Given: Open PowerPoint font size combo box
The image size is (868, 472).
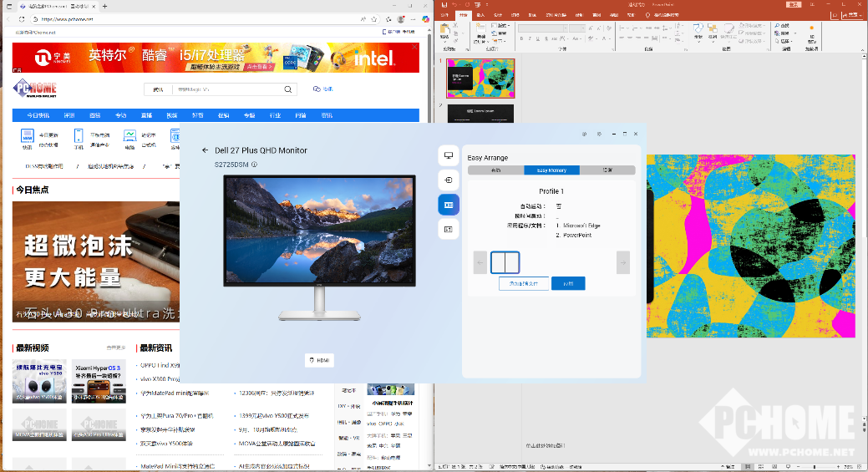Looking at the screenshot, I should tap(576, 28).
